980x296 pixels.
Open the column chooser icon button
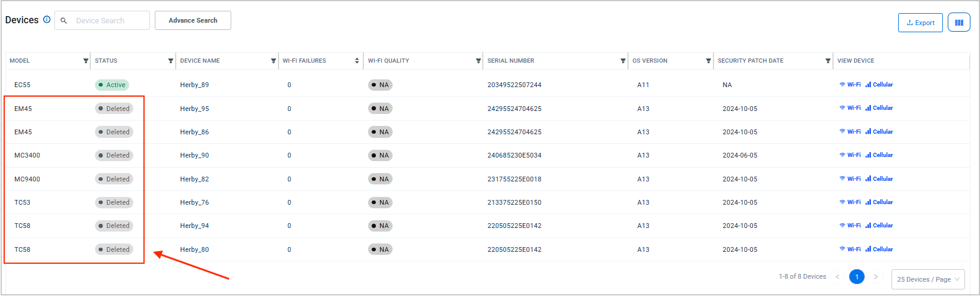coord(958,23)
